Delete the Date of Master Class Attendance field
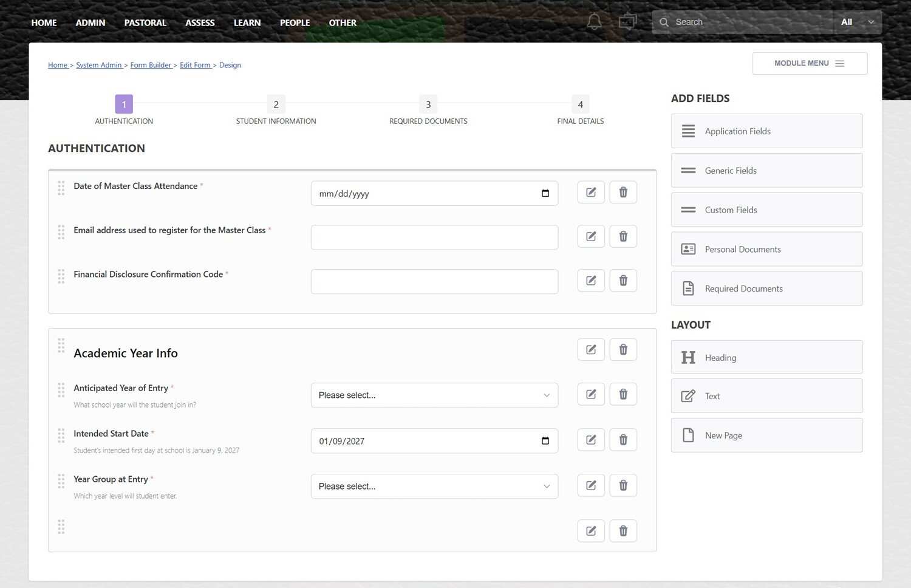The image size is (911, 588). 623,192
